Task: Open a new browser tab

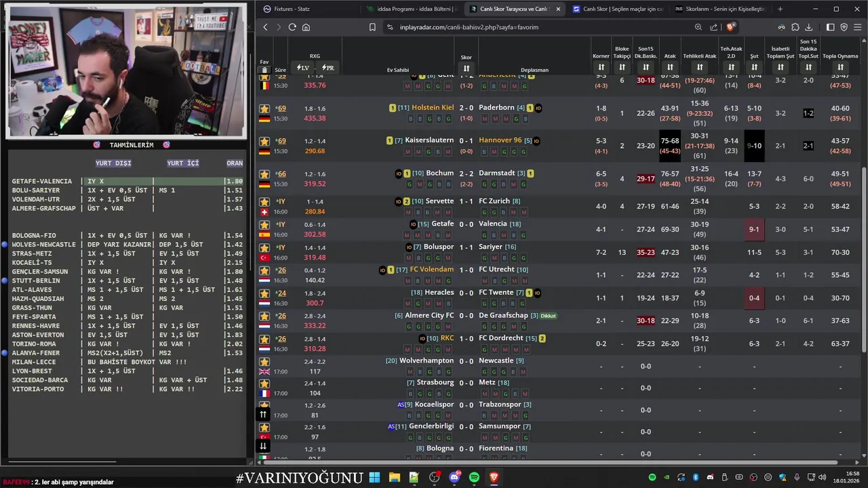Action: coord(780,9)
